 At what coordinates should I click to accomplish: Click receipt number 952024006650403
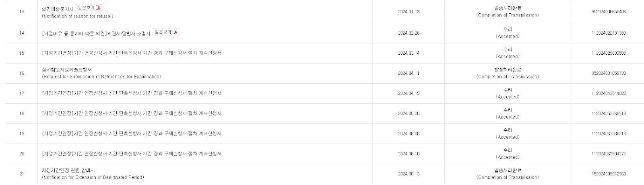click(x=609, y=12)
